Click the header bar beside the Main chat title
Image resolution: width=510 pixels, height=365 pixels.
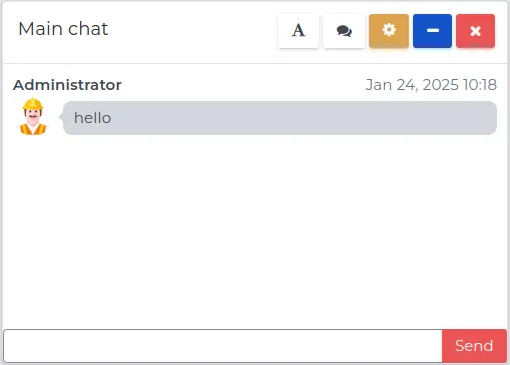point(193,31)
